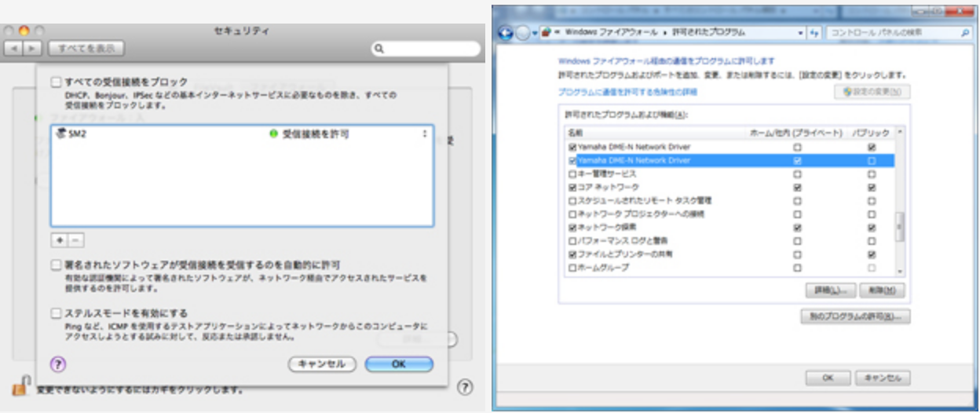Check the ホームグループ program checkbox

tap(572, 268)
